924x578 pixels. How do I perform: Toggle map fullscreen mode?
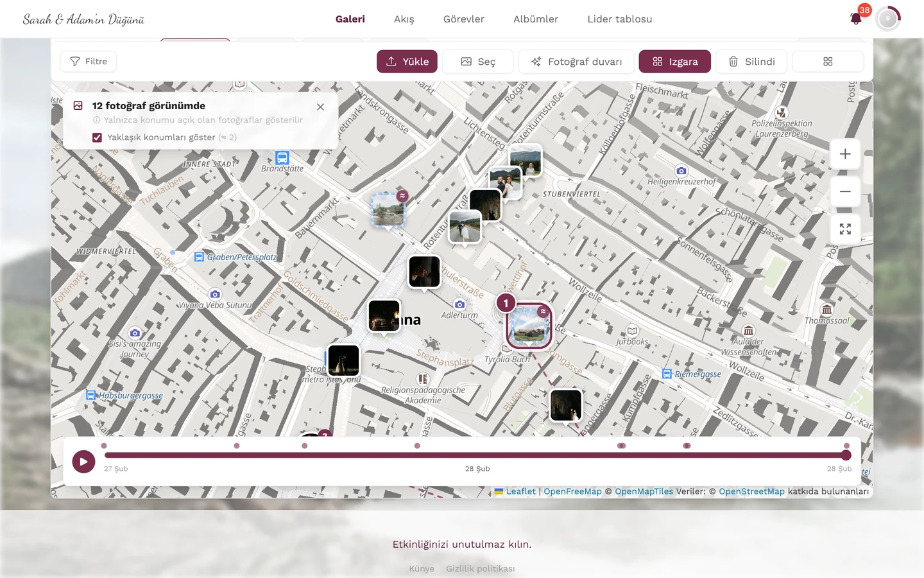(845, 229)
